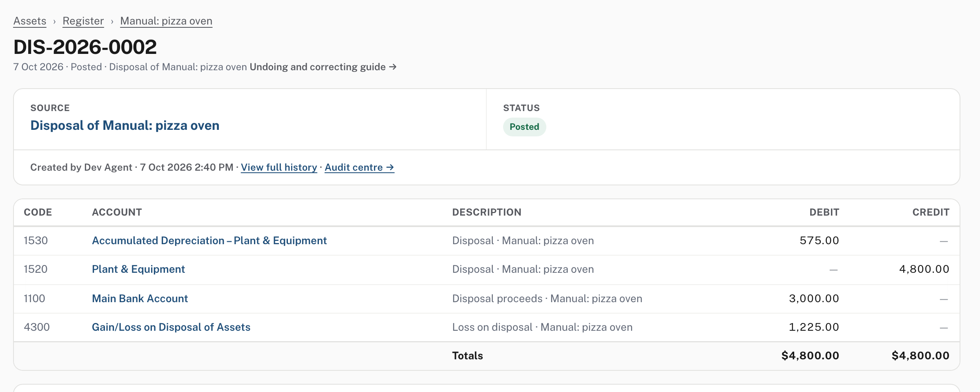Click the ACCOUNT column header
980x392 pixels.
point(117,212)
